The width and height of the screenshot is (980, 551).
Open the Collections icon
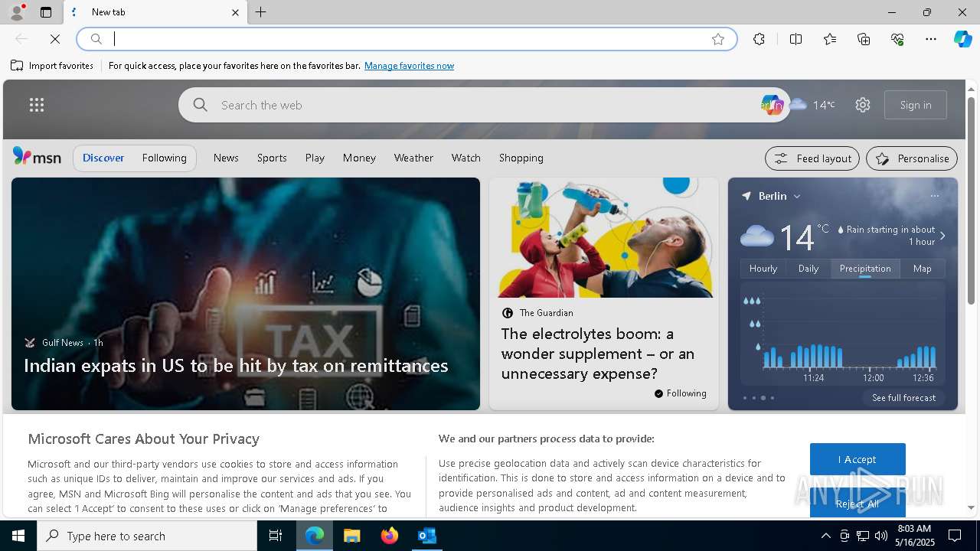pyautogui.click(x=864, y=39)
